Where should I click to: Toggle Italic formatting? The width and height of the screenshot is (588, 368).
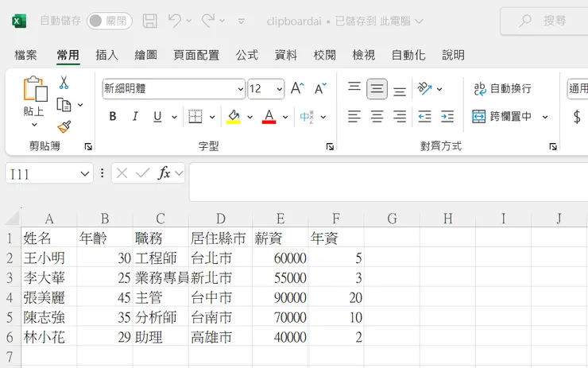[x=135, y=117]
